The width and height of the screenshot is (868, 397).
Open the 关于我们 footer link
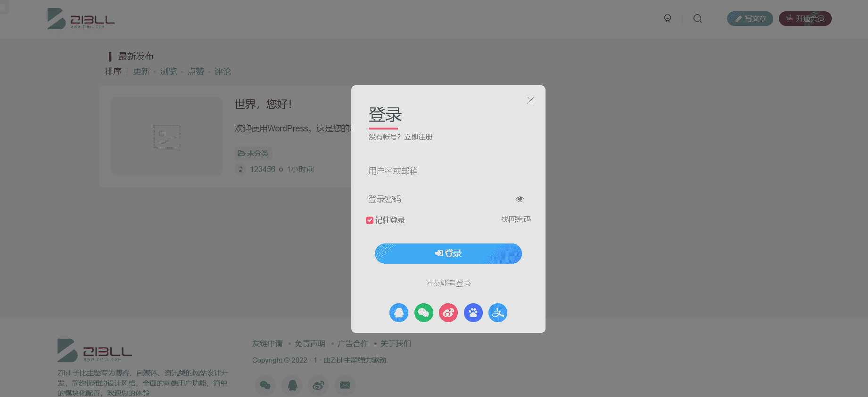pyautogui.click(x=396, y=344)
